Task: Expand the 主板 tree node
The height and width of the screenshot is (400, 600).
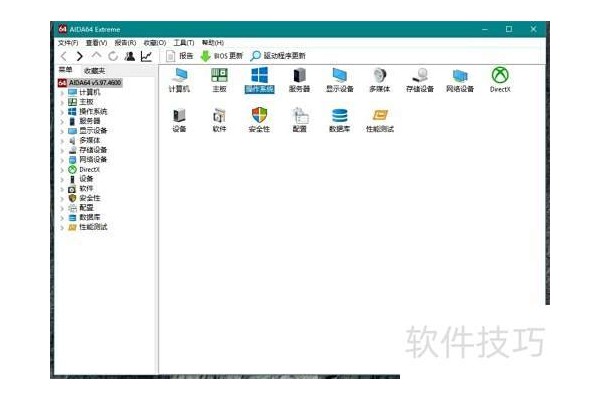Action: point(62,102)
